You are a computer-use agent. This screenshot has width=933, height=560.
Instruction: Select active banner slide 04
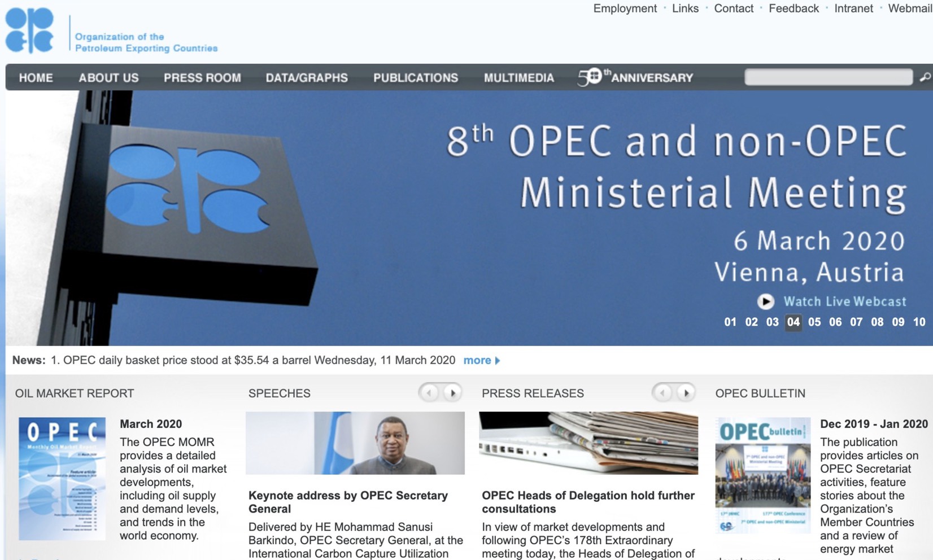tap(794, 322)
